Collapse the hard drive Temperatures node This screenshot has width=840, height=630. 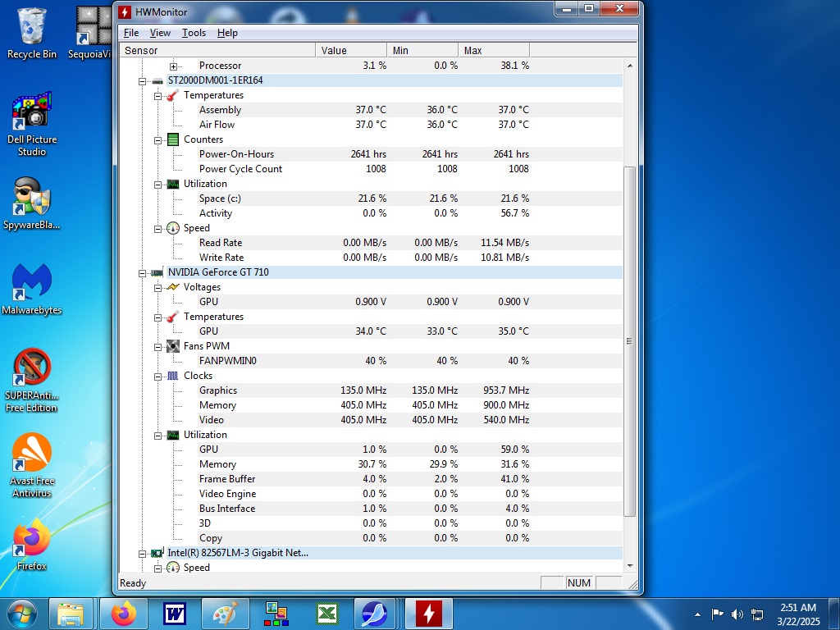point(158,97)
